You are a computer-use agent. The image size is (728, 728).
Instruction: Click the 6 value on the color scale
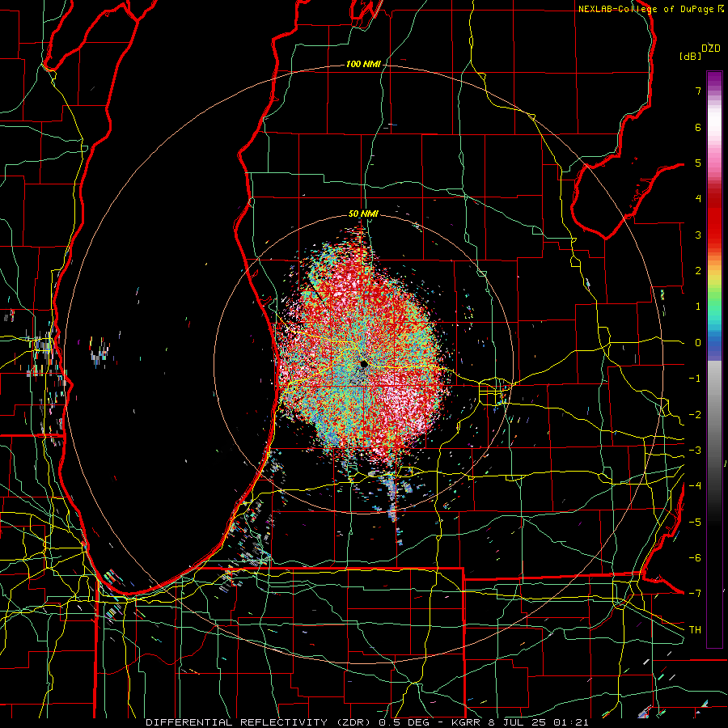pos(698,127)
